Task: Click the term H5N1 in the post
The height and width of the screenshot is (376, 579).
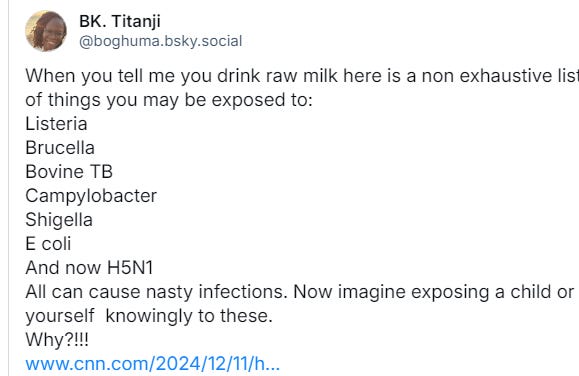Action: click(x=130, y=268)
